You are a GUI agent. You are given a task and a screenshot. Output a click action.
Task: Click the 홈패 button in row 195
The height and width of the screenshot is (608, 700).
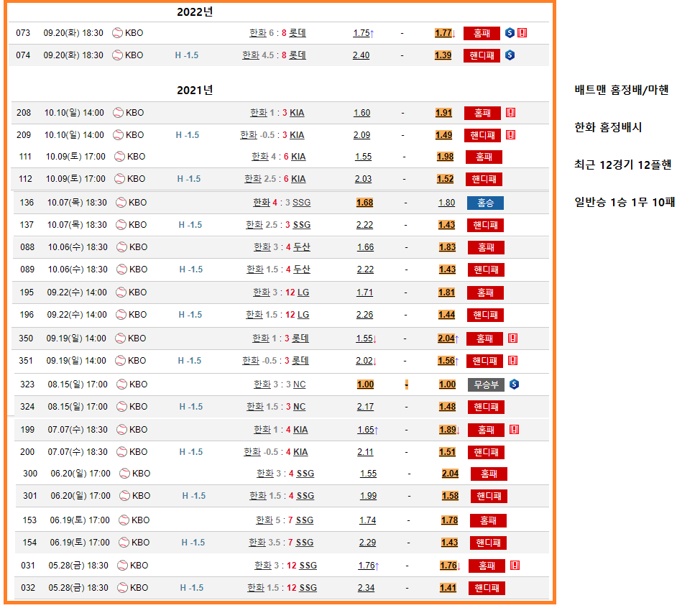point(485,293)
